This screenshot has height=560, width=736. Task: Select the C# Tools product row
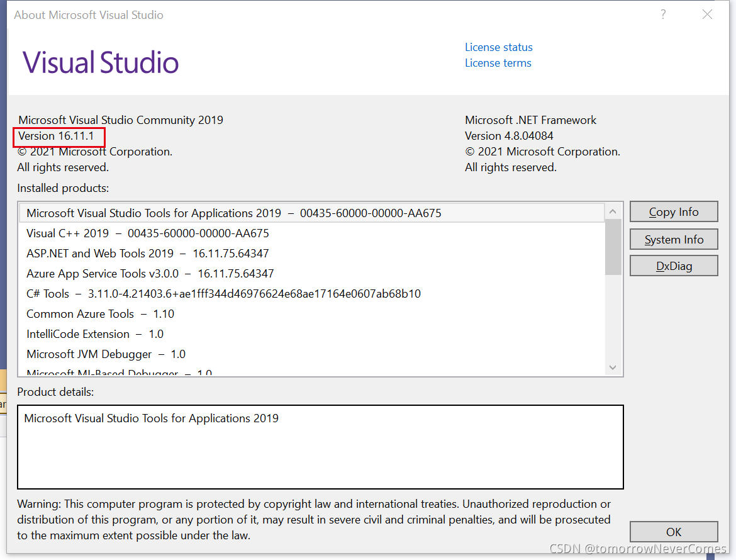(311, 294)
